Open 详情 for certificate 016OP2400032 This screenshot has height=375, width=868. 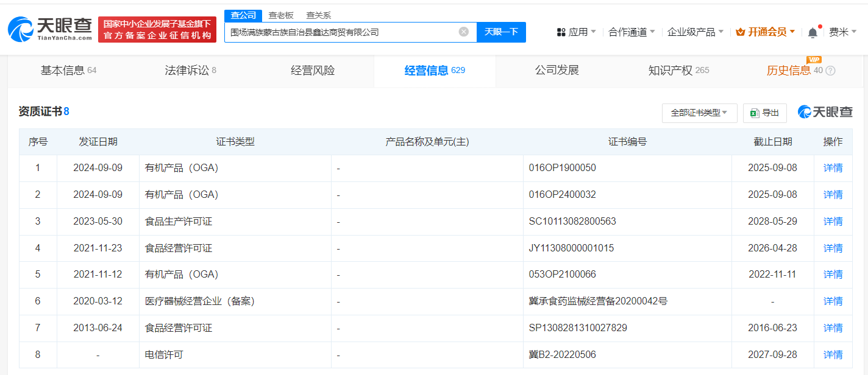833,195
